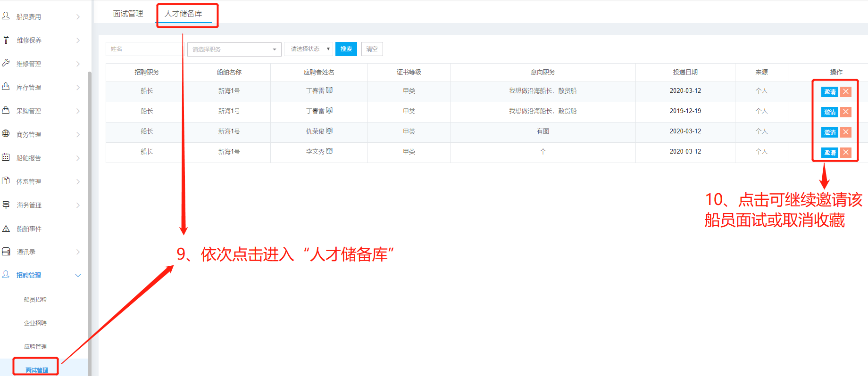Open 应聘管理 submenu item
Screen dimensions: 868x376
pyautogui.click(x=35, y=346)
